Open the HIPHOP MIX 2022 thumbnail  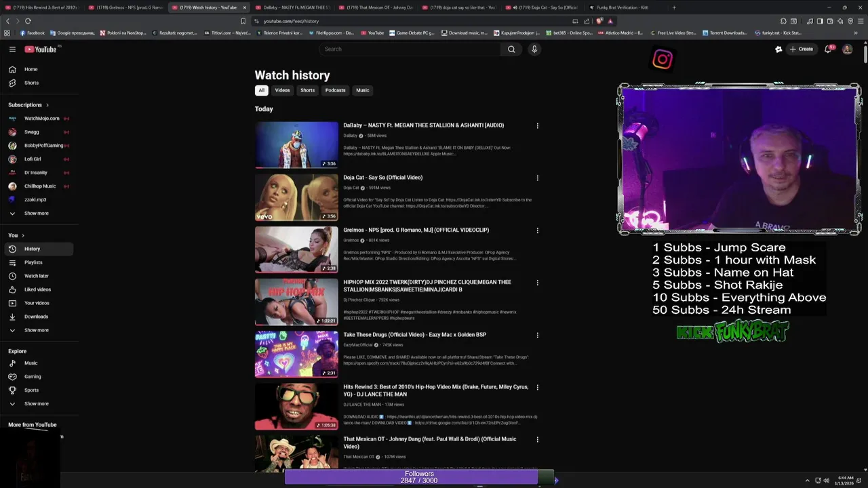[296, 302]
